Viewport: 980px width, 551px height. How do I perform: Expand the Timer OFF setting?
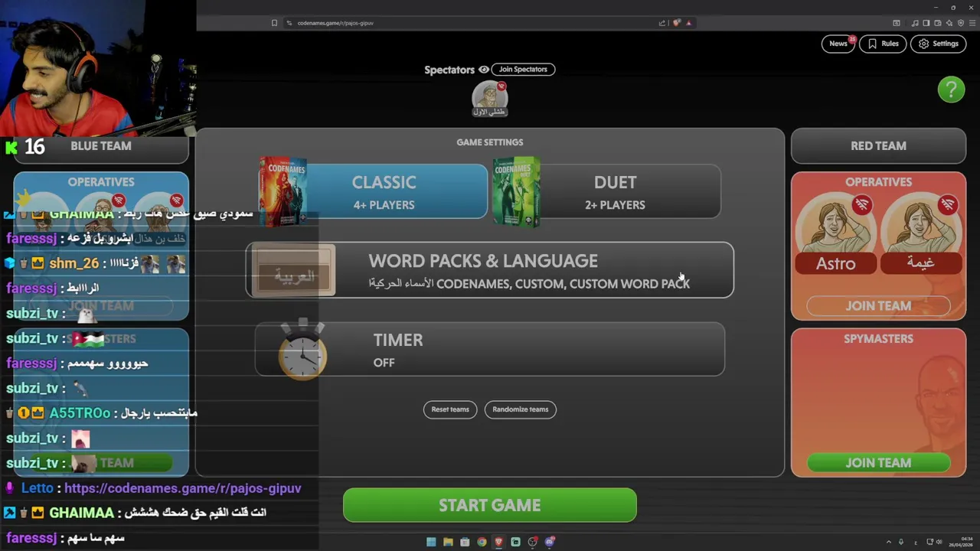tap(490, 350)
